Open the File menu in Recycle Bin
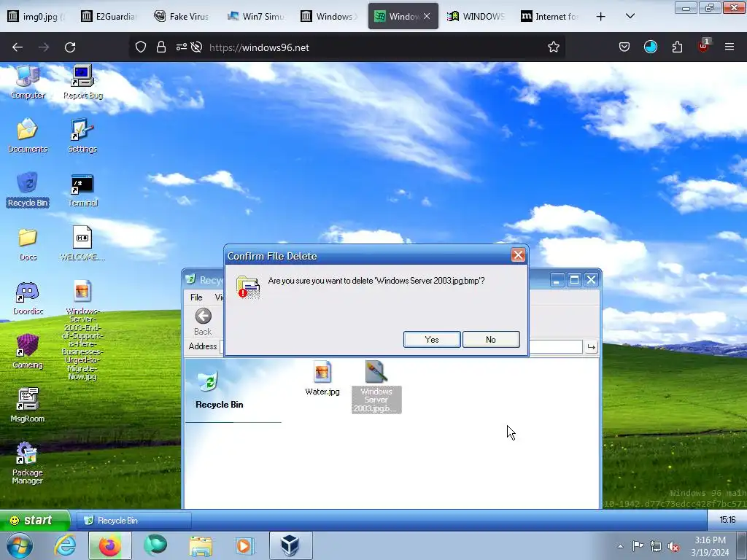 (x=196, y=297)
